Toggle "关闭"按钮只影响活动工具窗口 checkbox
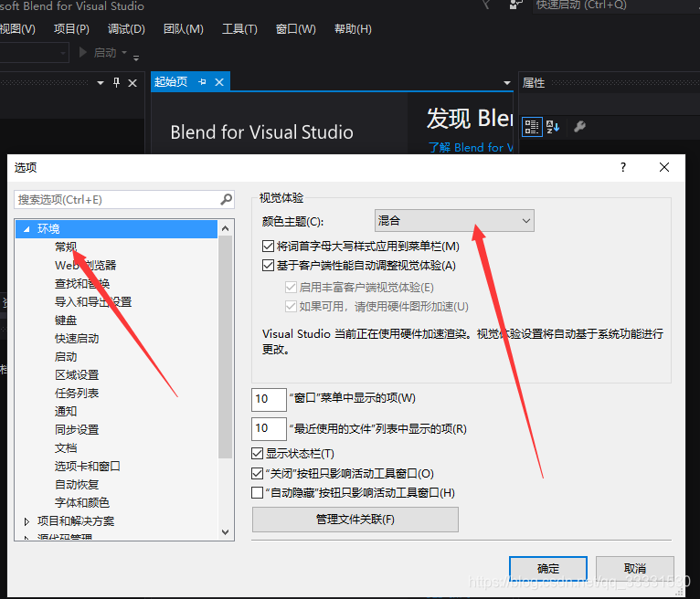This screenshot has height=599, width=700. (x=257, y=473)
